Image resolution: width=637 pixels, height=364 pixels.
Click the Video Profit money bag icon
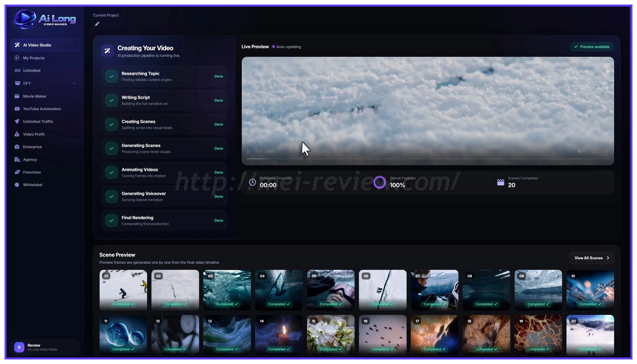point(17,134)
